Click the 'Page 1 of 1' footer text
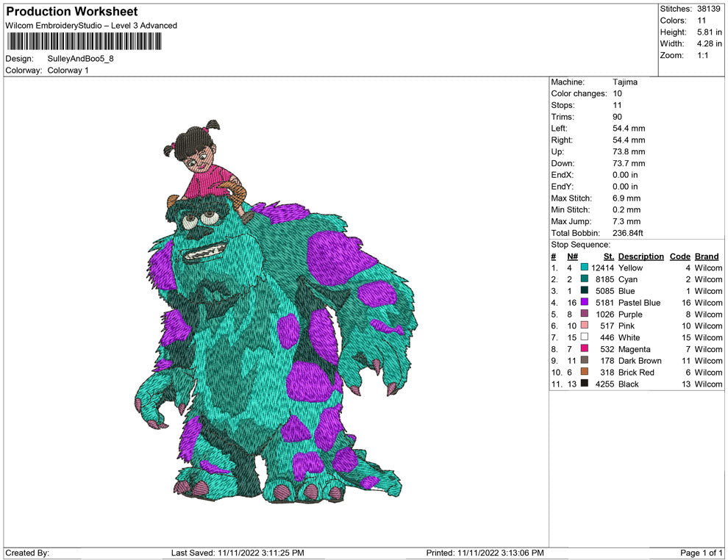 click(x=701, y=553)
